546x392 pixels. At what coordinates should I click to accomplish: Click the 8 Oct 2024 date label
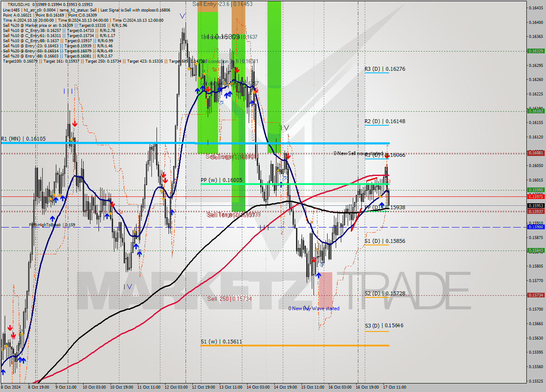coord(10,387)
